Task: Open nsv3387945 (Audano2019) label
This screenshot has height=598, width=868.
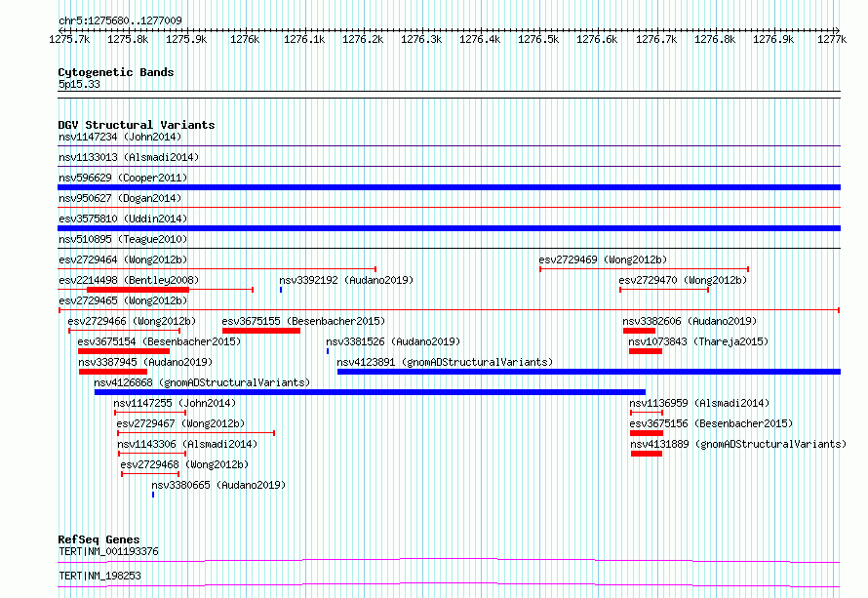Action: [x=145, y=362]
